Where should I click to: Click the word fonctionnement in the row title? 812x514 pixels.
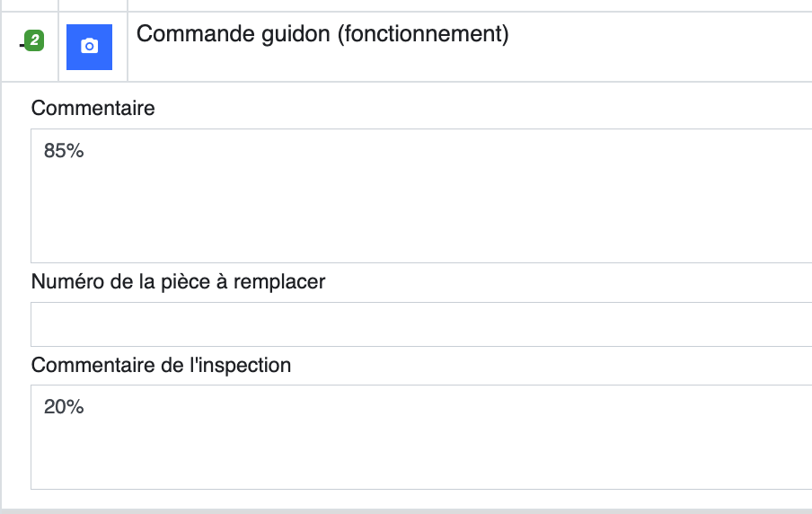click(x=424, y=34)
